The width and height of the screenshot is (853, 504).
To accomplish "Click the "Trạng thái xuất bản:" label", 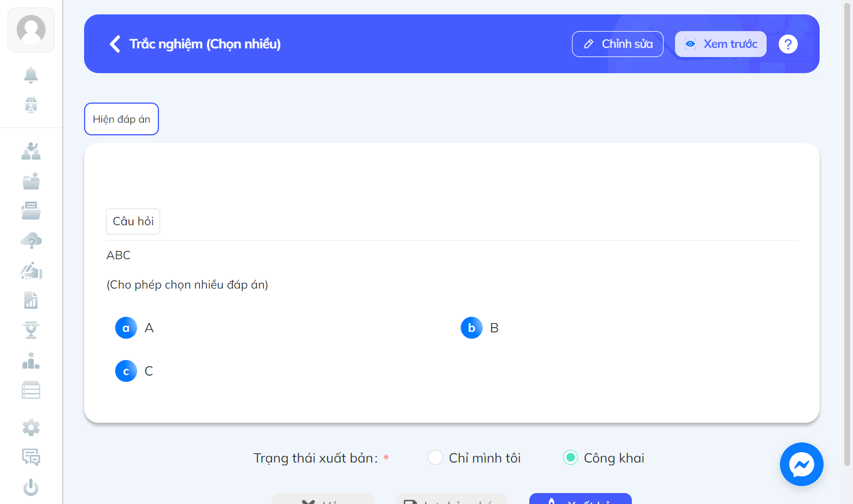I will 316,458.
